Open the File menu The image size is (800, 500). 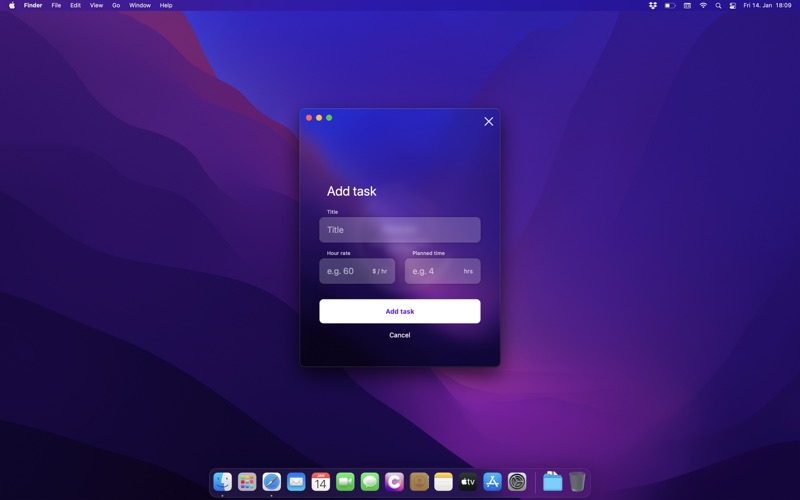pos(56,6)
